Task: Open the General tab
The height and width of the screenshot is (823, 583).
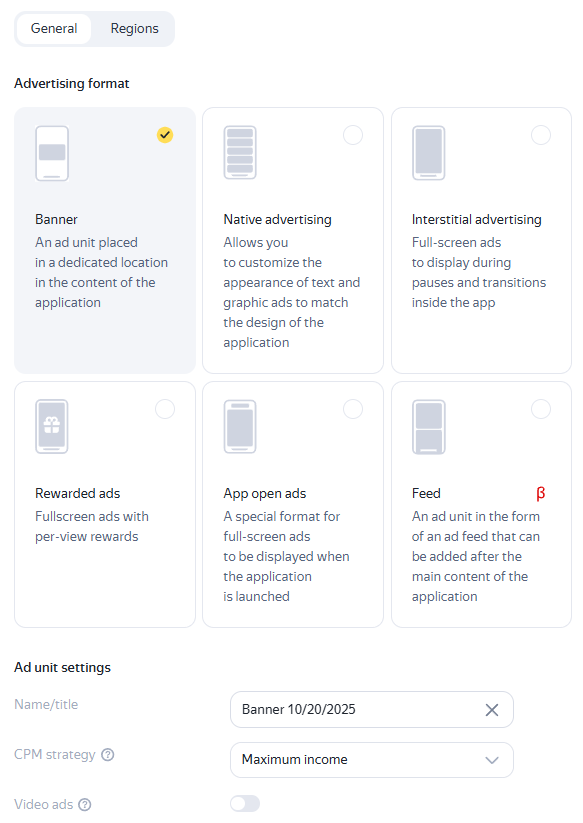Action: click(54, 29)
